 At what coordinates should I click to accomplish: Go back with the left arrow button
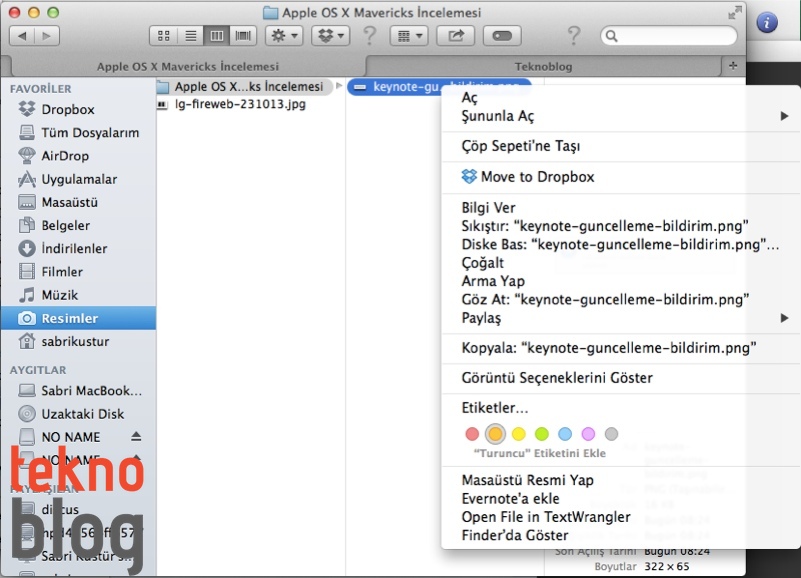pos(22,36)
